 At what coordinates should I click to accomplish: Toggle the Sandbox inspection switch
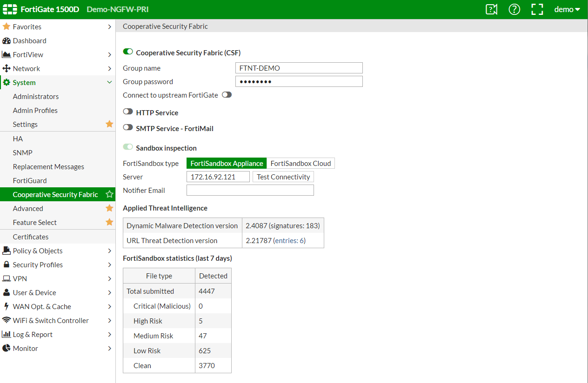point(128,147)
